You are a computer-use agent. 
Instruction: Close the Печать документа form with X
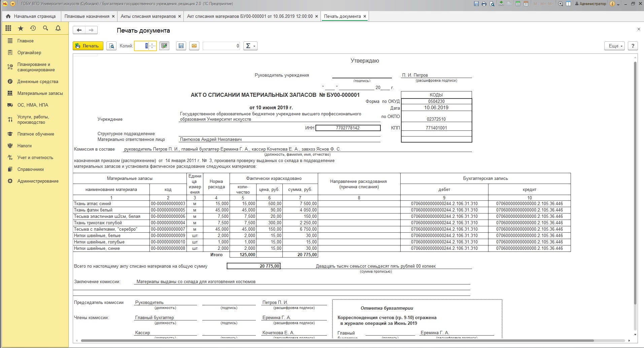[639, 29]
